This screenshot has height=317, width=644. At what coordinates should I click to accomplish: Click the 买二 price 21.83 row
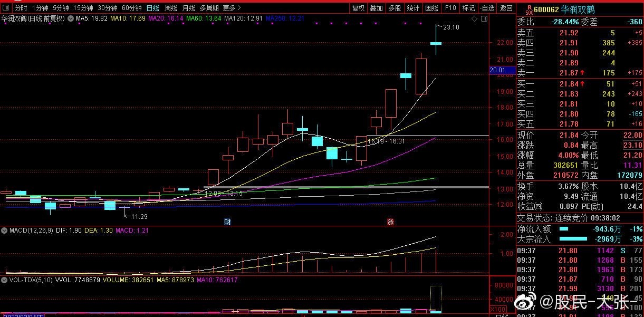[x=580, y=94]
